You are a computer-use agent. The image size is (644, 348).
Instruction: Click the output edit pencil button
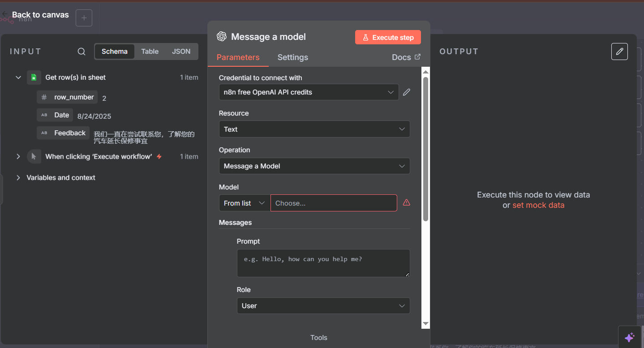click(619, 52)
